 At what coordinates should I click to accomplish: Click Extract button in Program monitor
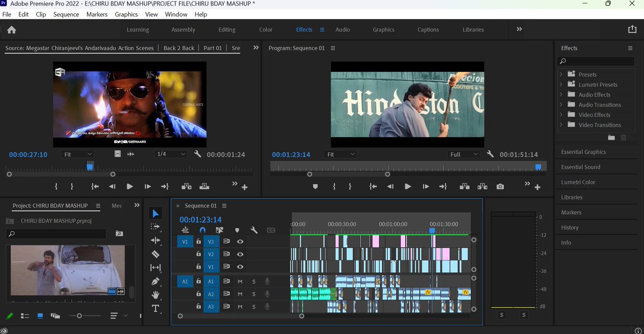(482, 187)
